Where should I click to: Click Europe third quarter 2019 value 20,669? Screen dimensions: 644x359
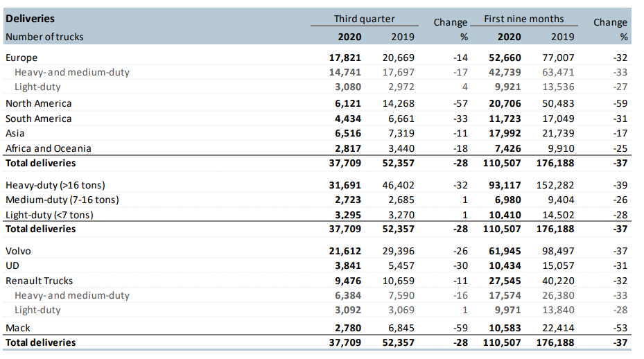point(399,58)
